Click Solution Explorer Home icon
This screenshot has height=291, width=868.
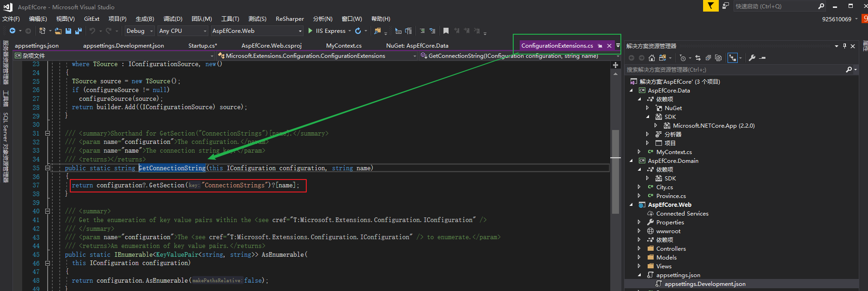[x=652, y=58]
